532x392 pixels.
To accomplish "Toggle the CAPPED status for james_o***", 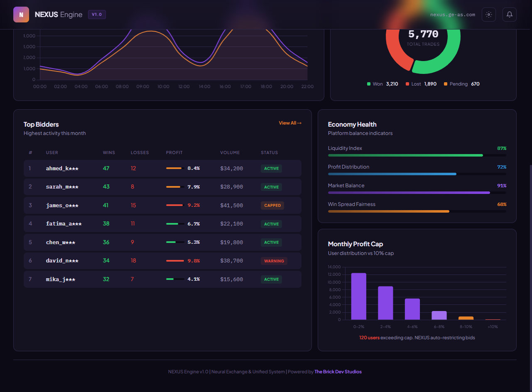I will [272, 205].
